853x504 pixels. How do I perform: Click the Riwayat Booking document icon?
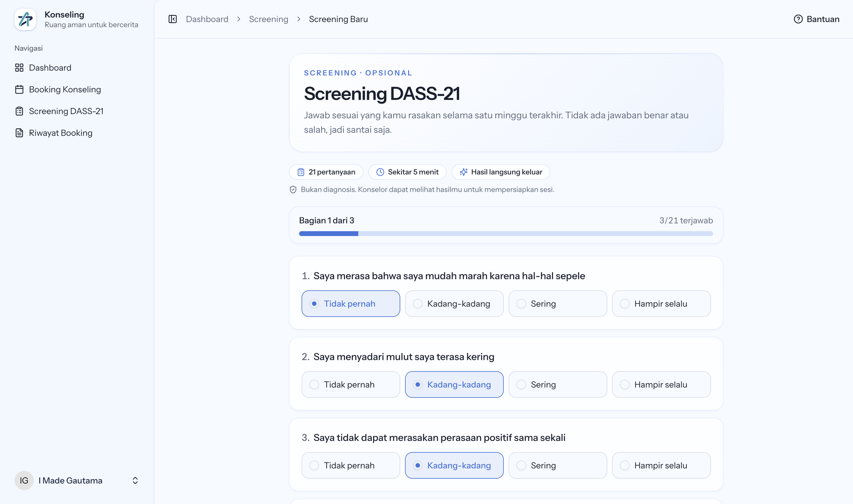19,133
